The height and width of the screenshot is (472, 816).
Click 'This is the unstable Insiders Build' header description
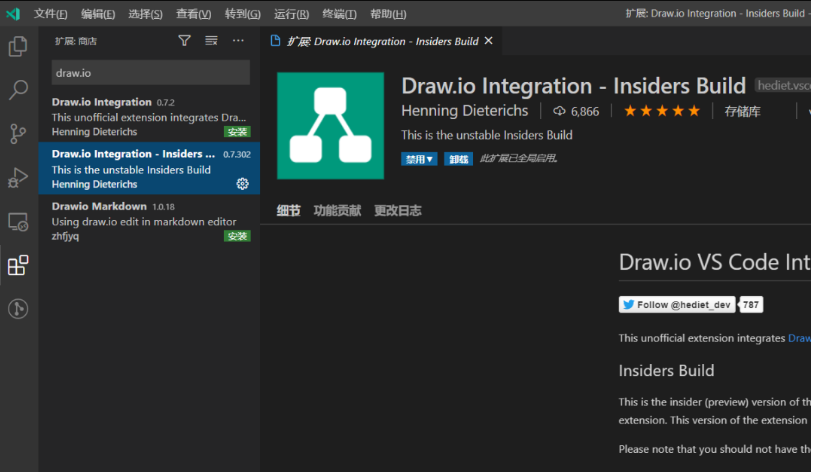coord(487,135)
